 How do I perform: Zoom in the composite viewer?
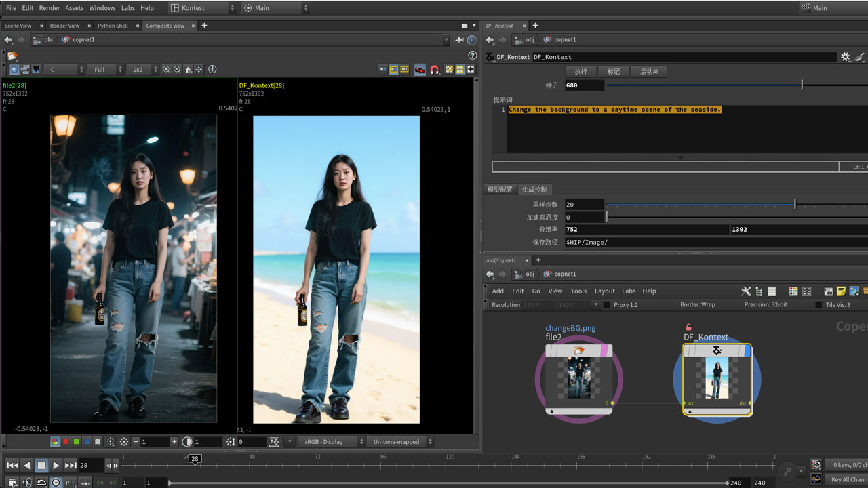[166, 69]
